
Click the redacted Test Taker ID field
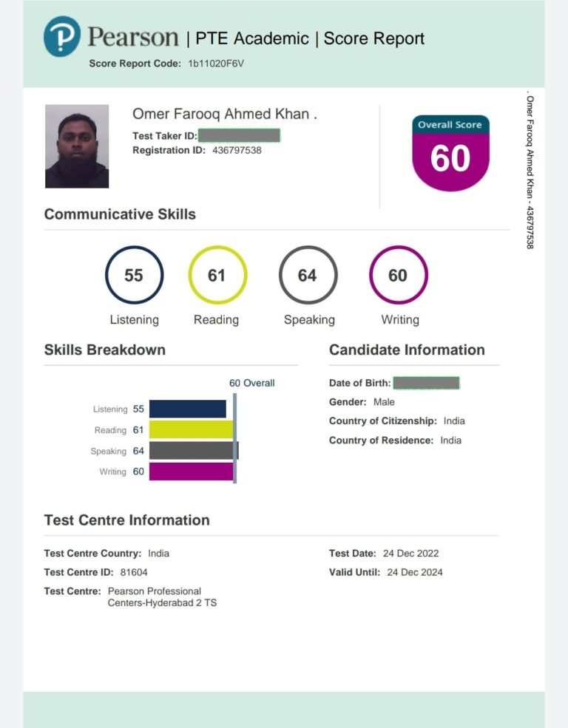coord(239,135)
